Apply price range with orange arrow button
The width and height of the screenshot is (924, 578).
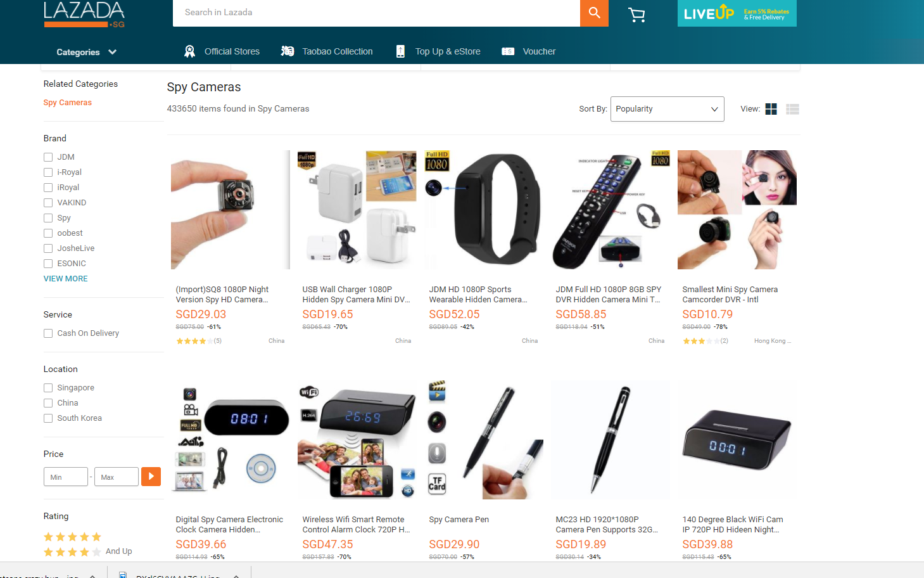(151, 477)
